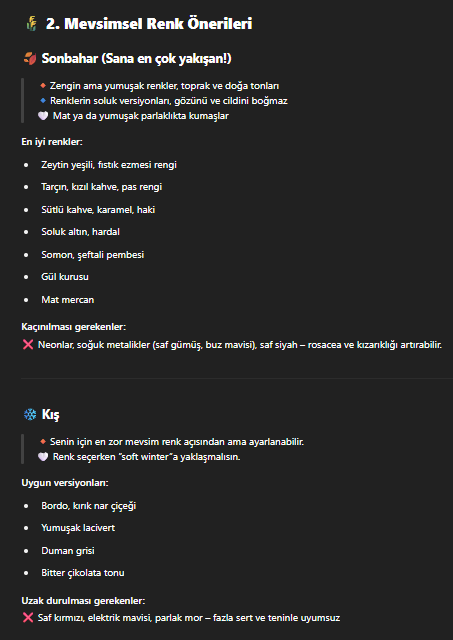Click the Uygun versiyonları label
The height and width of the screenshot is (640, 453).
tap(64, 483)
